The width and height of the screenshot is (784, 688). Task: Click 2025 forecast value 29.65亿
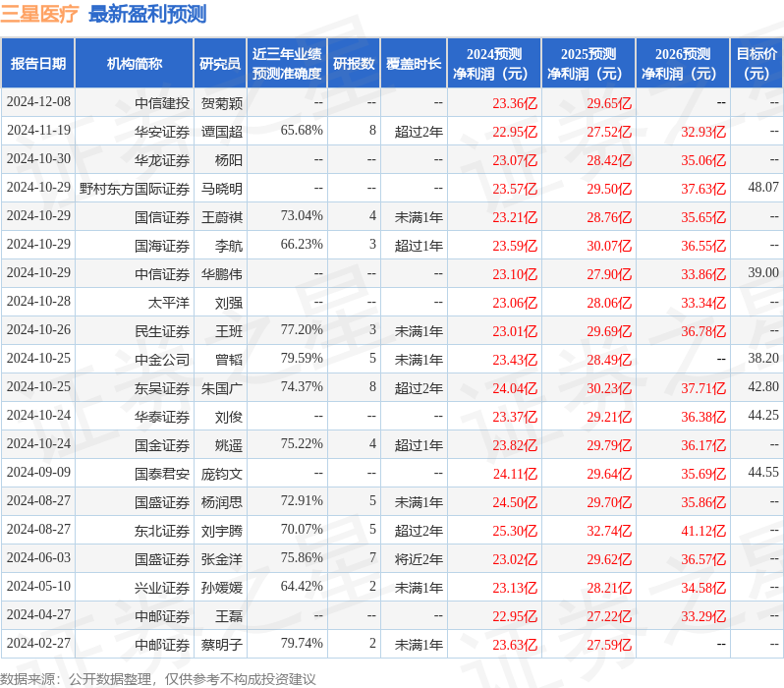pyautogui.click(x=609, y=103)
